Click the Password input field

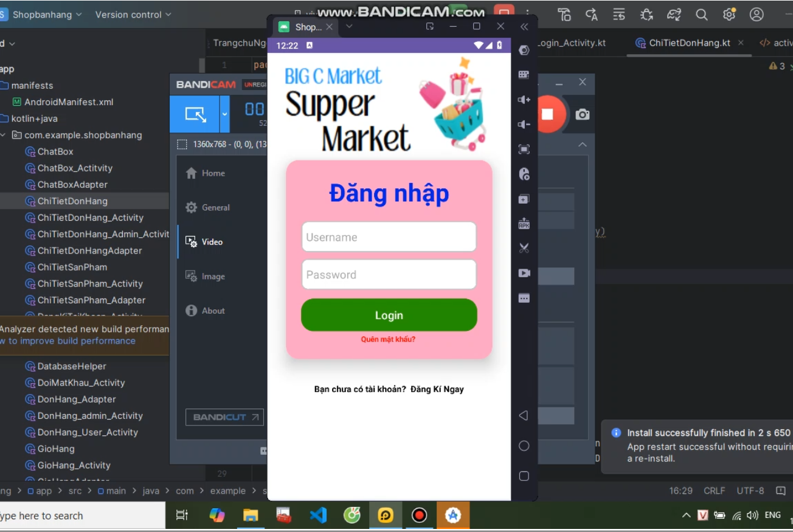pyautogui.click(x=389, y=275)
